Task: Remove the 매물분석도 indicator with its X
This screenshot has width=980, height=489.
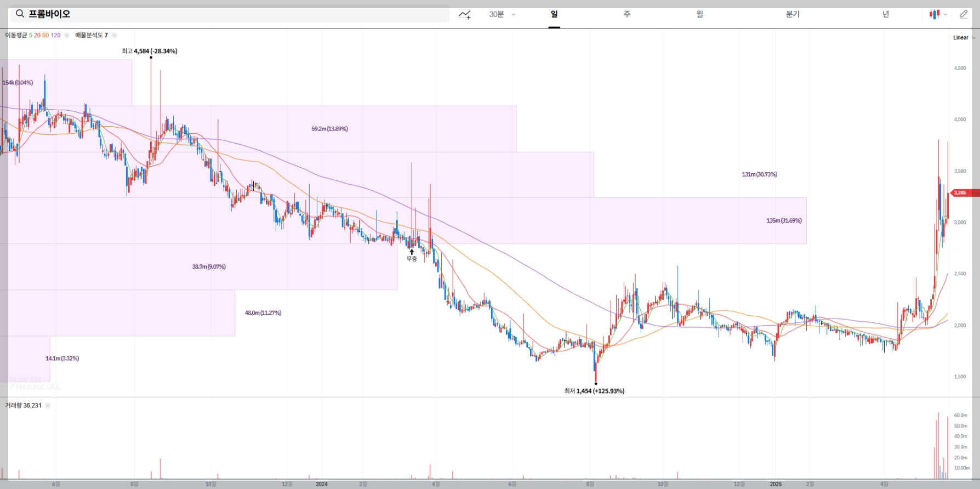Action: pos(114,35)
